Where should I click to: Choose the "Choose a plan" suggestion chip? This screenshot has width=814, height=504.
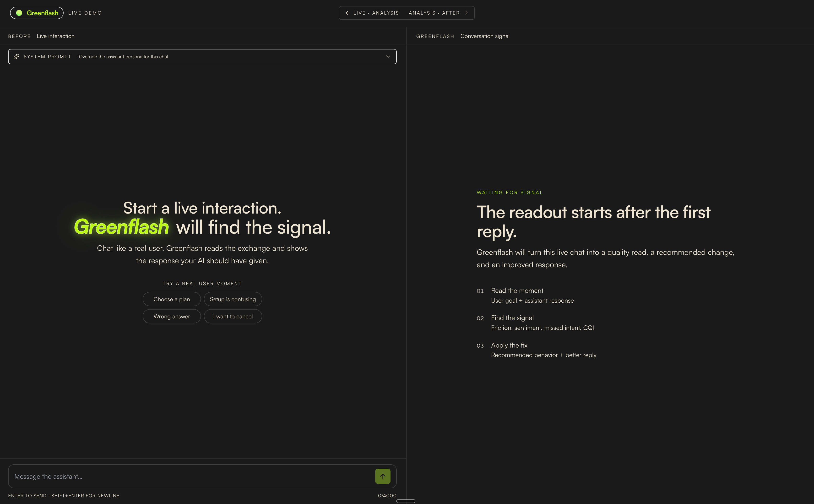click(172, 299)
